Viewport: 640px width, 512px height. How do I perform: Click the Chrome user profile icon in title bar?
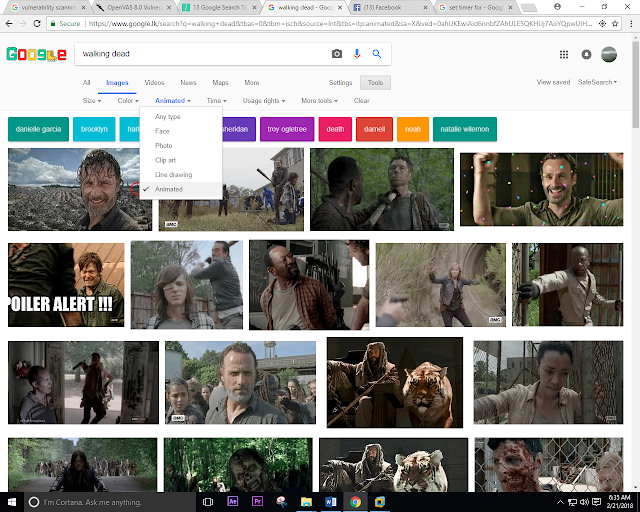point(557,7)
